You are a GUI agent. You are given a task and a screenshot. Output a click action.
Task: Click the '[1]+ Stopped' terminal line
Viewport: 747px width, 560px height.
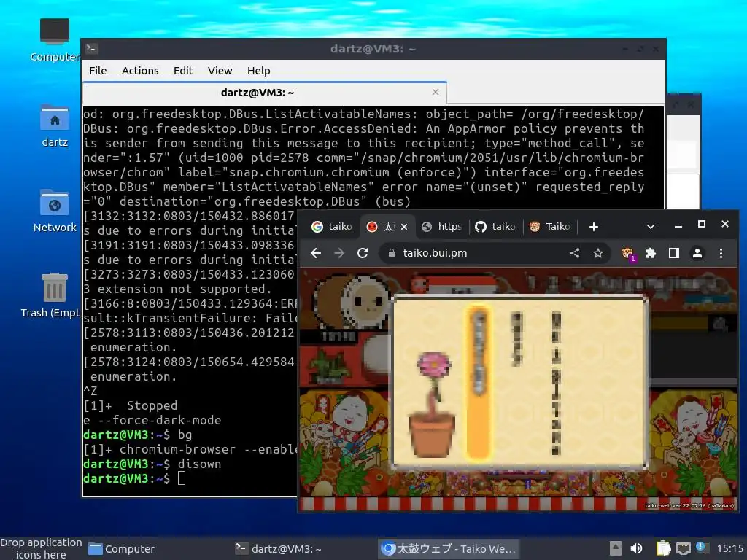click(130, 405)
